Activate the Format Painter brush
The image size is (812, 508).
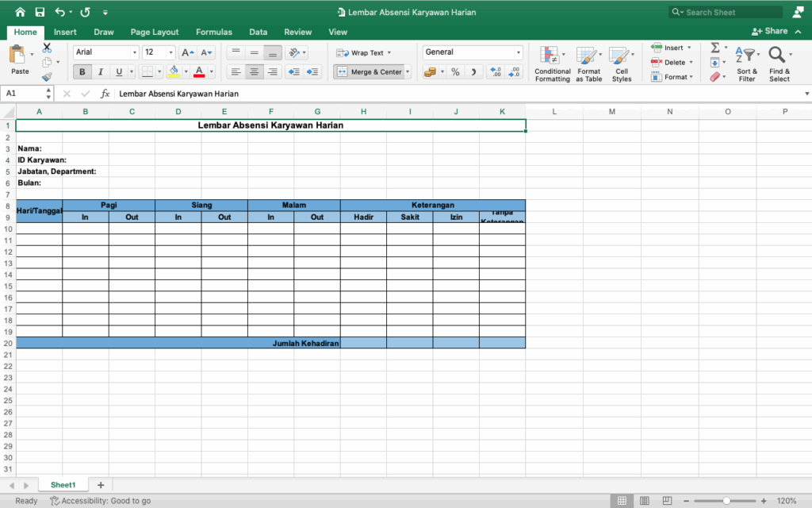[x=47, y=77]
